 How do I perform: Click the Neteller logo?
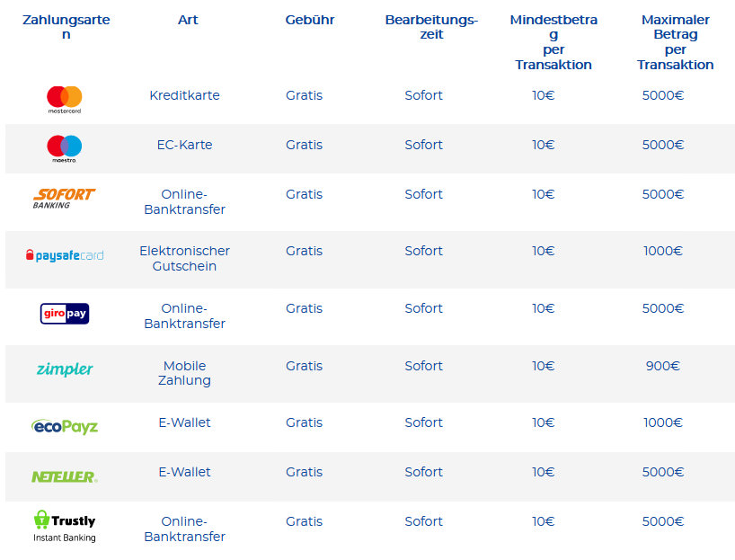65,476
